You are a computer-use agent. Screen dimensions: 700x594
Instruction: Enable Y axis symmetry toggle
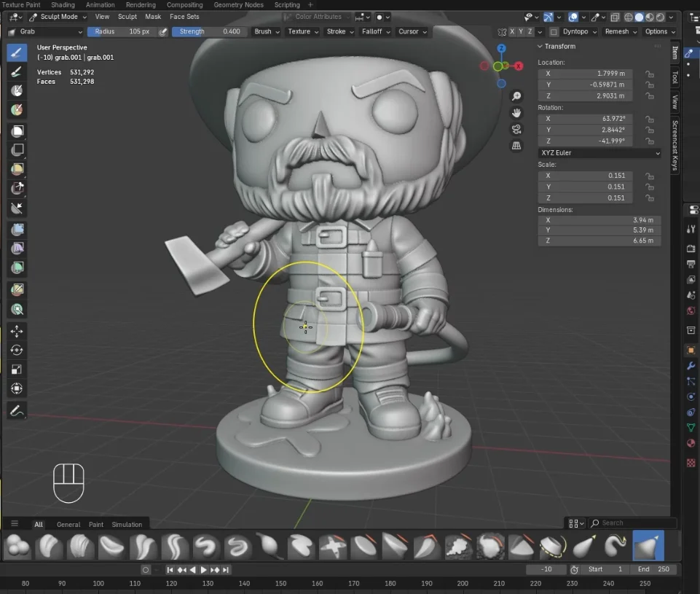tap(520, 31)
